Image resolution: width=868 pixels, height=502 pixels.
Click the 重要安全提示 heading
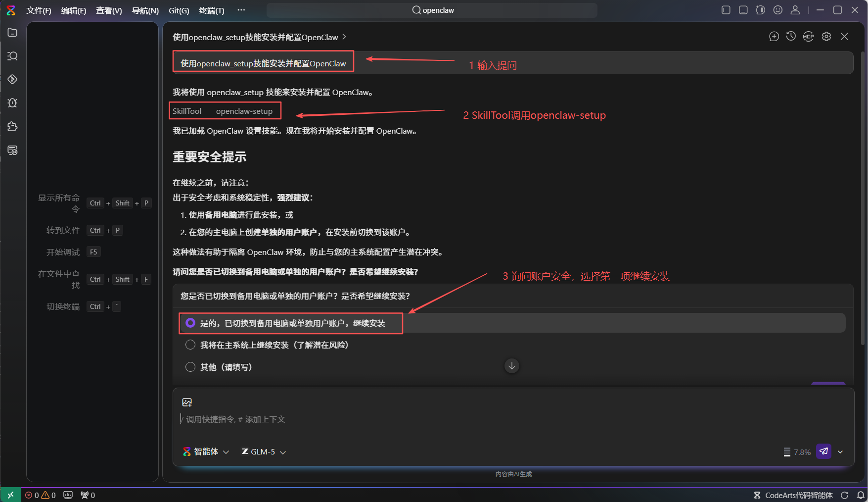click(x=209, y=157)
